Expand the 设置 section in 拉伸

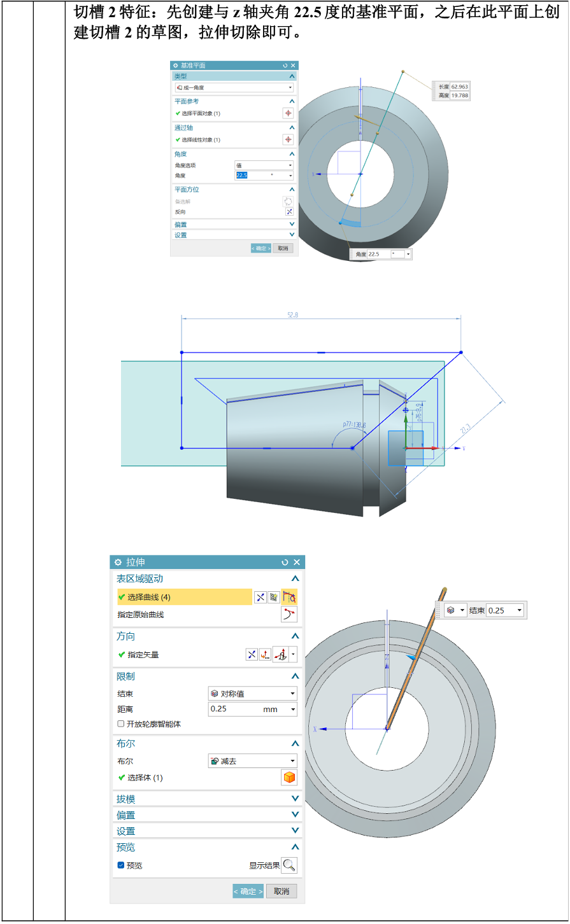tap(295, 830)
